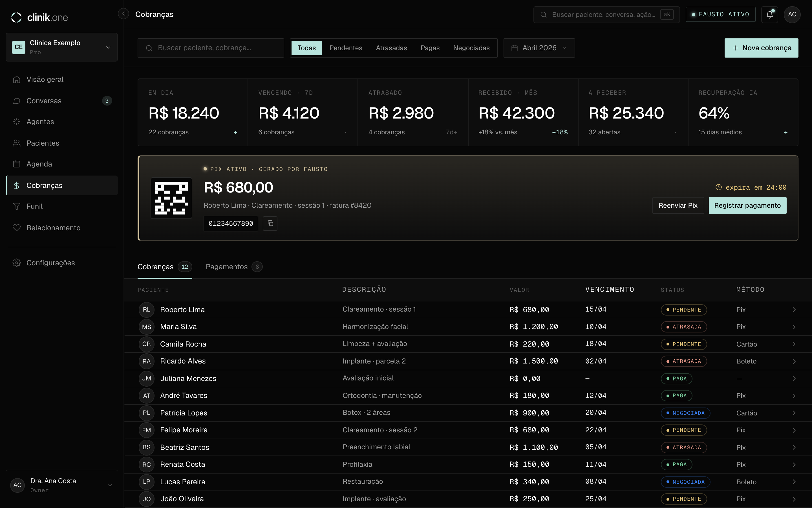This screenshot has height=508, width=812.
Task: Expand Lucas Pereira row chevron
Action: [x=794, y=482]
